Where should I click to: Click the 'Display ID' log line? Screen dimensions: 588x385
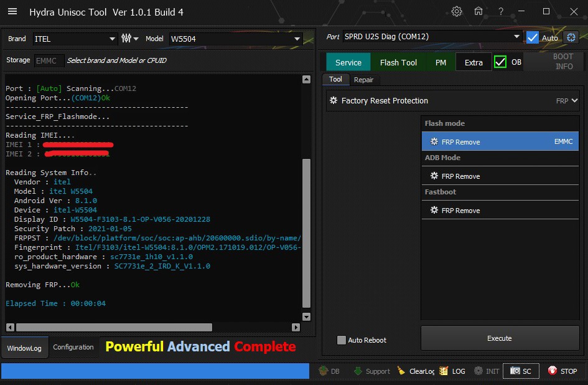pos(112,219)
